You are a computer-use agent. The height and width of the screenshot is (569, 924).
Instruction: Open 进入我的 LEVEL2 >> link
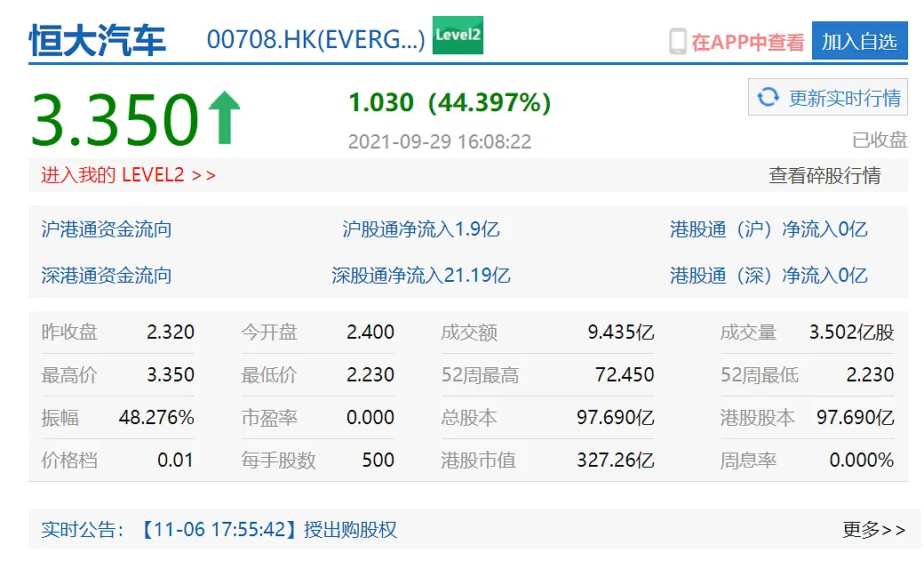pyautogui.click(x=128, y=175)
